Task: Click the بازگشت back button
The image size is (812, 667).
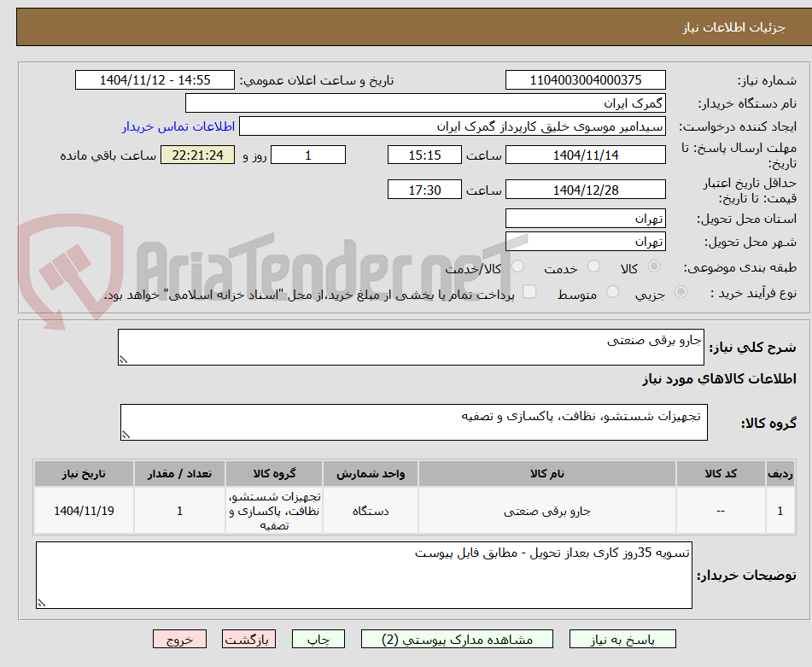Action: point(248,639)
